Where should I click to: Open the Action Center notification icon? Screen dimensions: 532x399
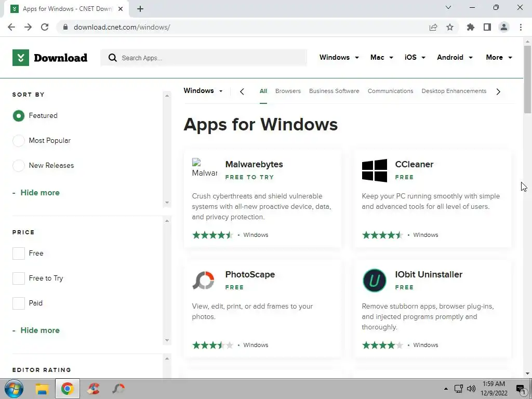pyautogui.click(x=521, y=389)
